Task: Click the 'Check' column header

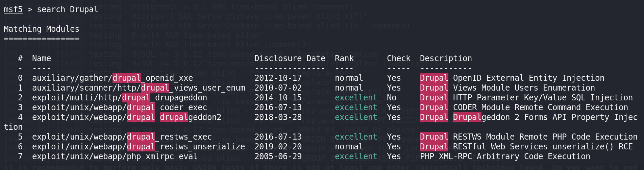Action: click(x=399, y=58)
